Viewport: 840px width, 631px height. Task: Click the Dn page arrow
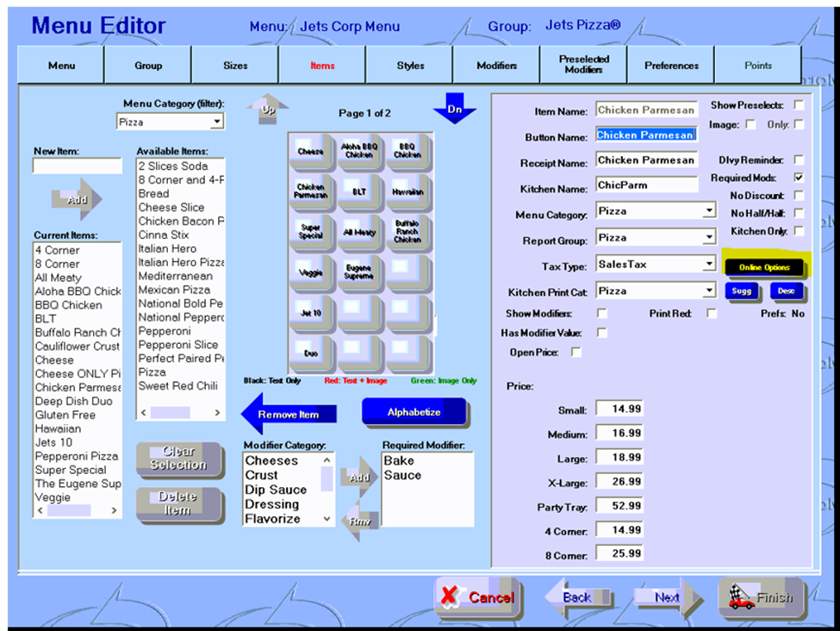click(x=454, y=109)
